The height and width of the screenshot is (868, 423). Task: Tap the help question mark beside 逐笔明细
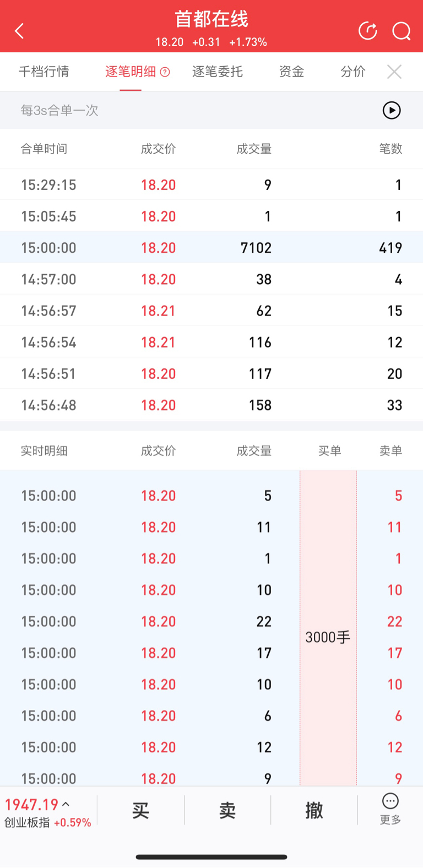[165, 72]
